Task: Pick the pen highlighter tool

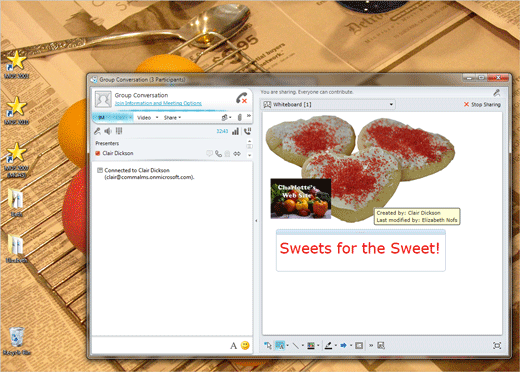Action: pyautogui.click(x=328, y=346)
